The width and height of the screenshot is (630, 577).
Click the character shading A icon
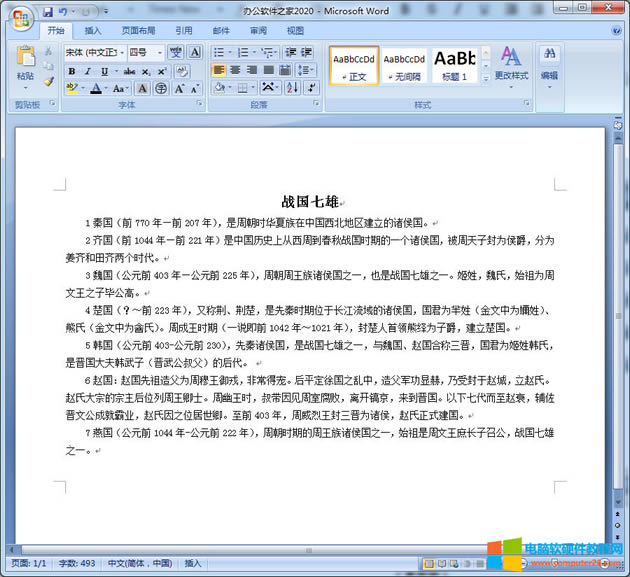point(142,88)
